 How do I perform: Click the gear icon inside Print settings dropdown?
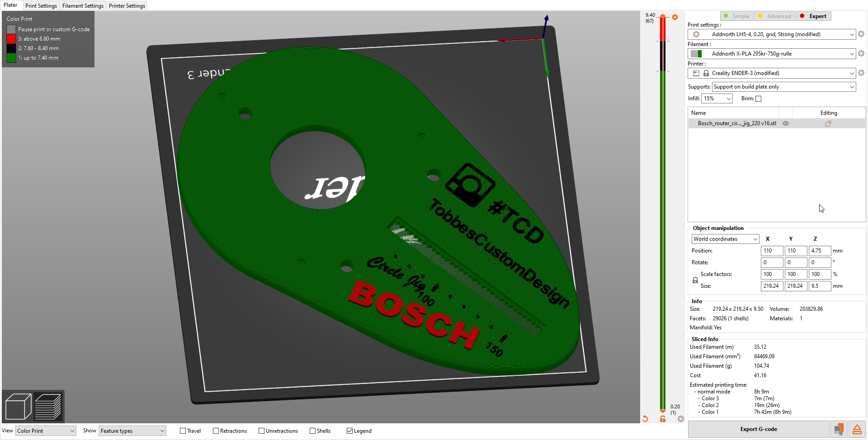[696, 34]
